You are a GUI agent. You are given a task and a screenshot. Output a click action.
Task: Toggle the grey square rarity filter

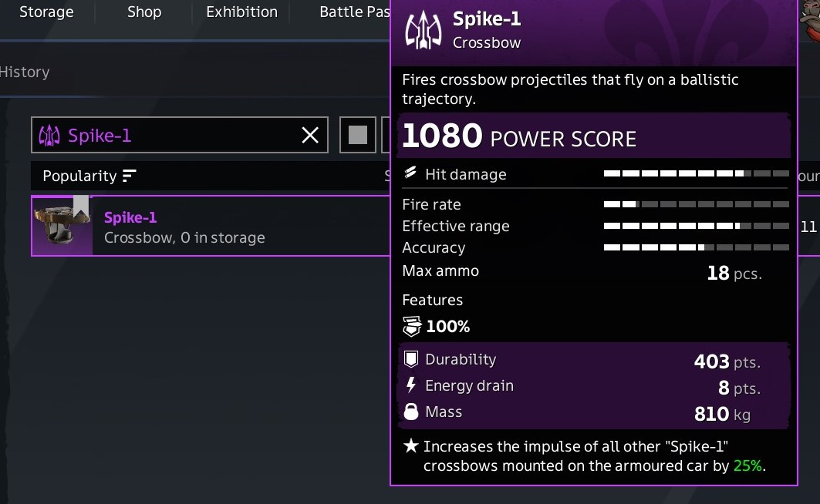click(x=358, y=136)
